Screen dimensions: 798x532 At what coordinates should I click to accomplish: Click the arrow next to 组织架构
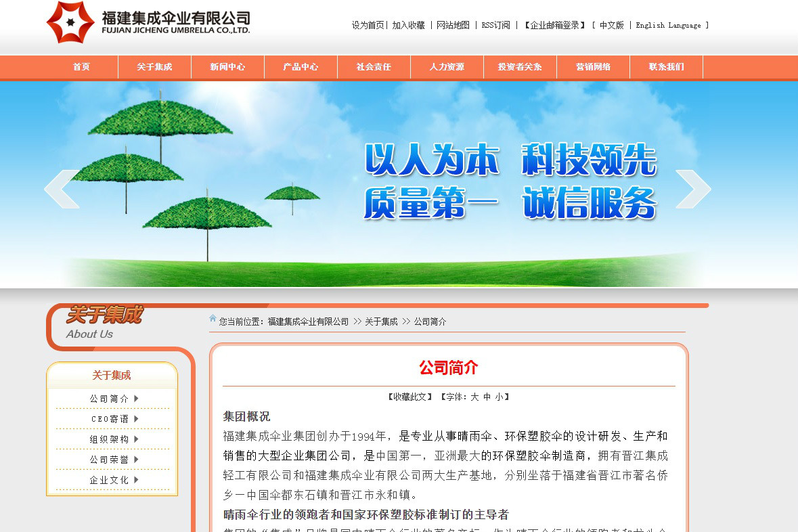(x=136, y=439)
